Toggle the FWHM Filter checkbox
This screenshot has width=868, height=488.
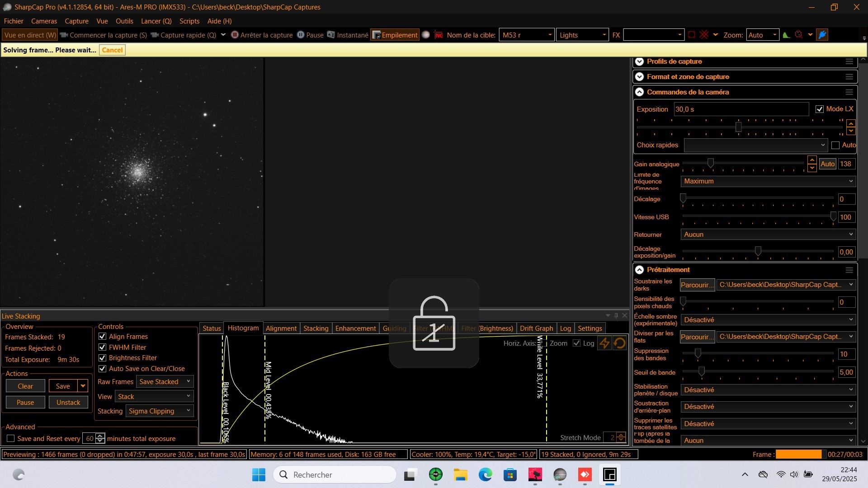[103, 347]
